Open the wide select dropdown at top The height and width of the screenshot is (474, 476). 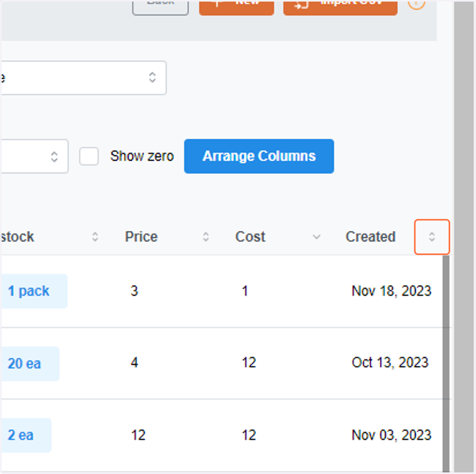(83, 78)
